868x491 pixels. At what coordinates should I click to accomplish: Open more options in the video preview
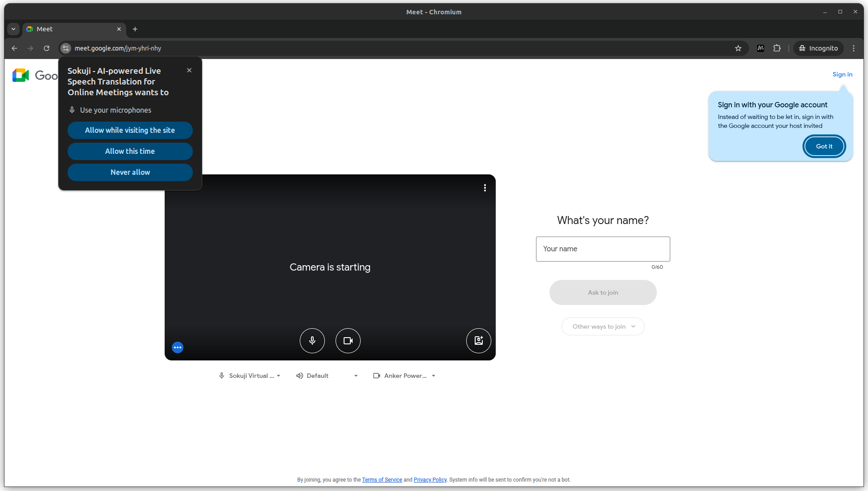(x=485, y=188)
